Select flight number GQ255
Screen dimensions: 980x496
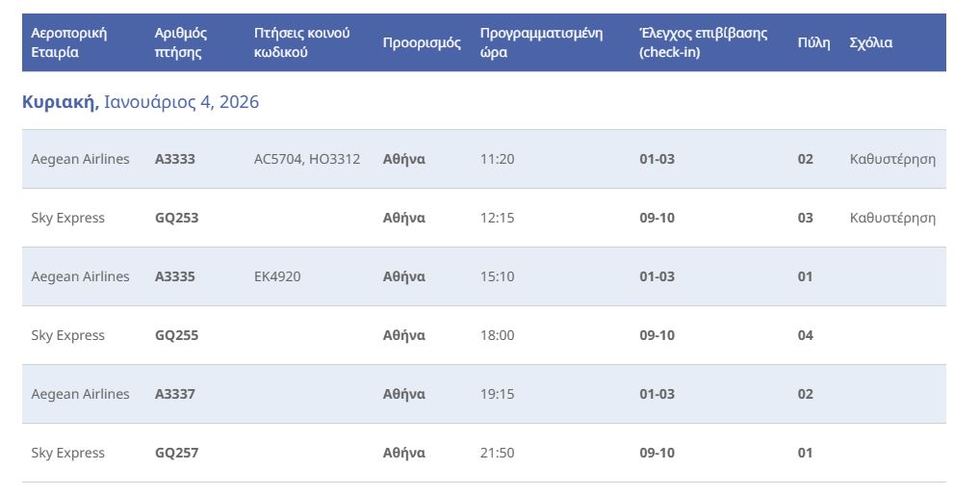[x=176, y=335]
